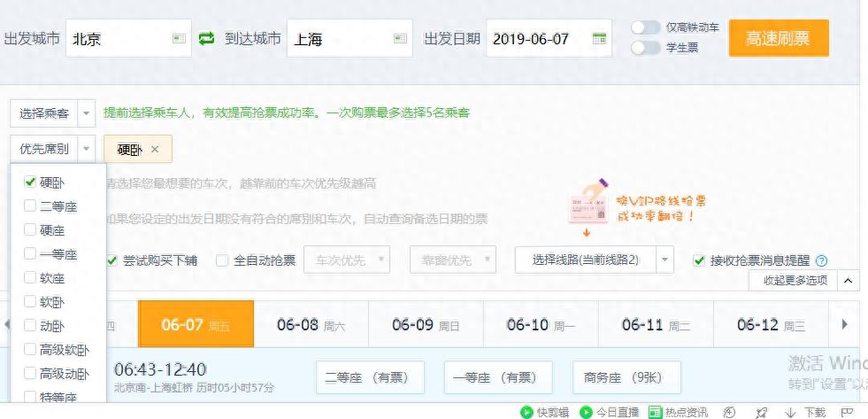Toggle the 学生票 switch
868x419 pixels.
tap(646, 47)
